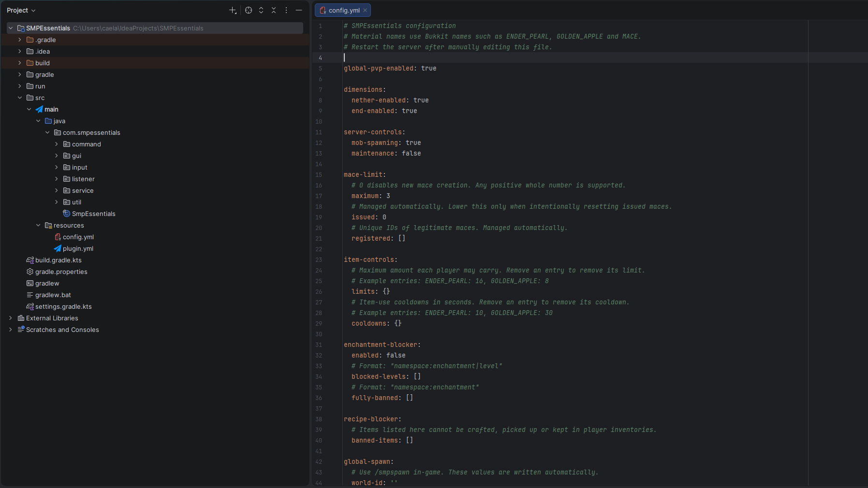Select the plugin.yml file icon

58,248
